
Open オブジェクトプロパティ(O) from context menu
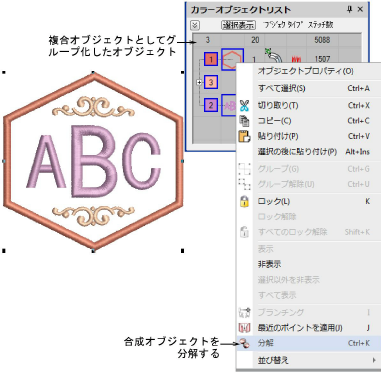[305, 71]
